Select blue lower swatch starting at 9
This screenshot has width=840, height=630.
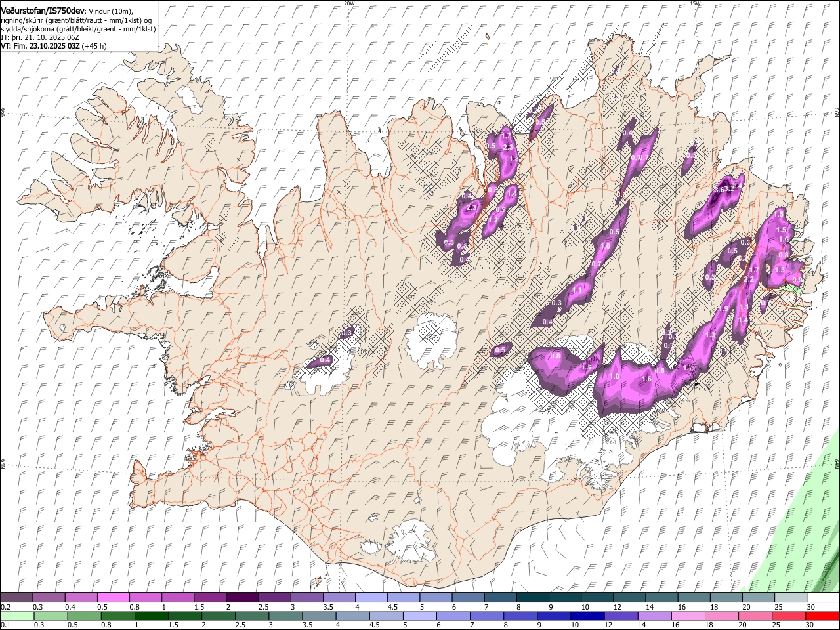pyautogui.click(x=554, y=616)
